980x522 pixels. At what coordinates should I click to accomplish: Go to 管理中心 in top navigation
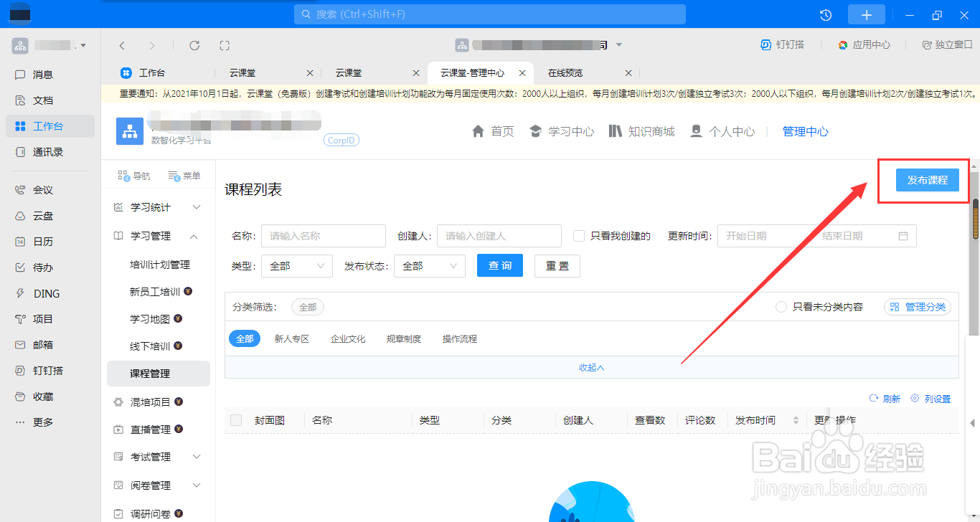806,131
